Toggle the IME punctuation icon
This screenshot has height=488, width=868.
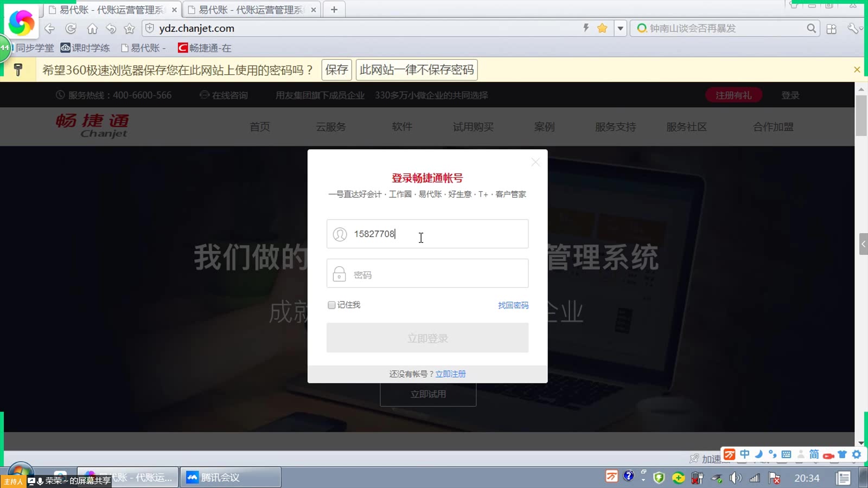[x=773, y=454]
